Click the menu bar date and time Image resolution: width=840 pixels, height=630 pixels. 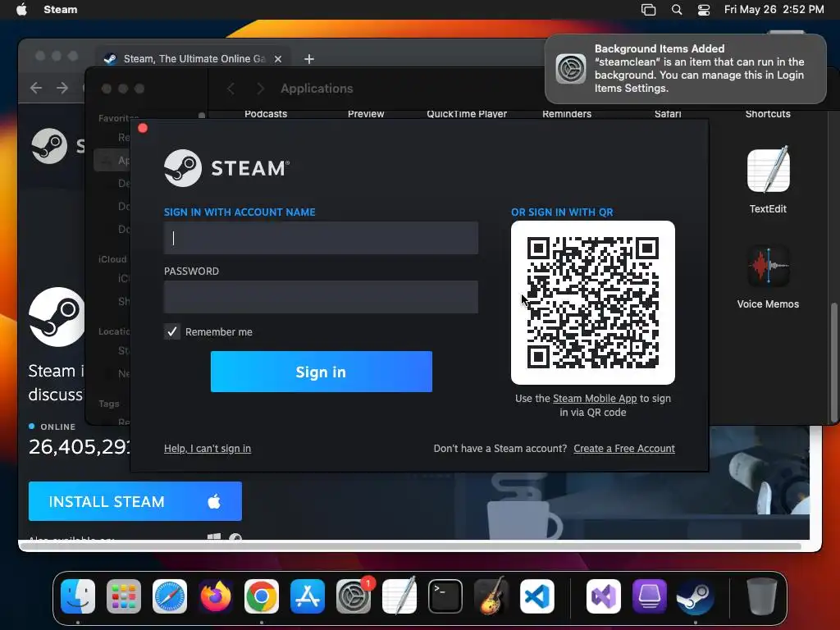pos(774,9)
